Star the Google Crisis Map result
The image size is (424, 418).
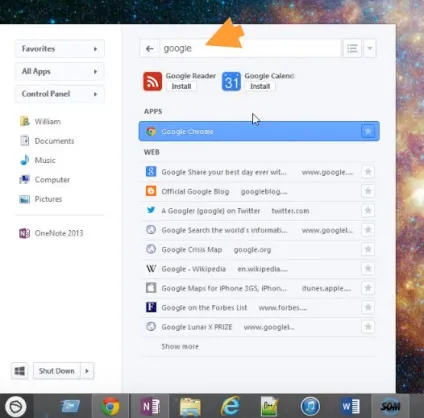coord(368,249)
